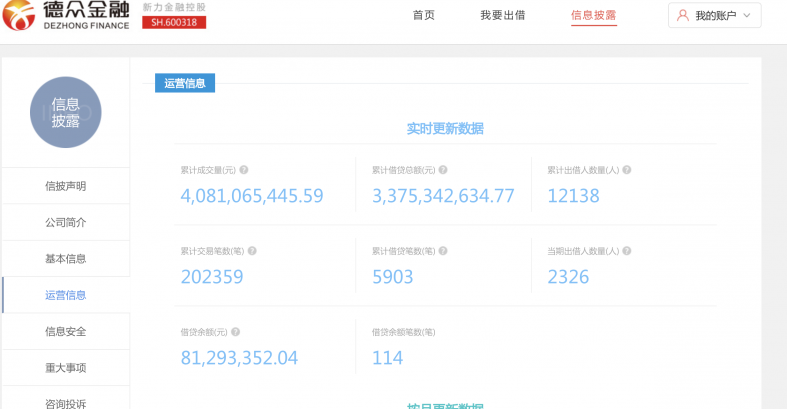Click help icon beside 借贷余额(元)
The width and height of the screenshot is (787, 409).
pyautogui.click(x=235, y=332)
